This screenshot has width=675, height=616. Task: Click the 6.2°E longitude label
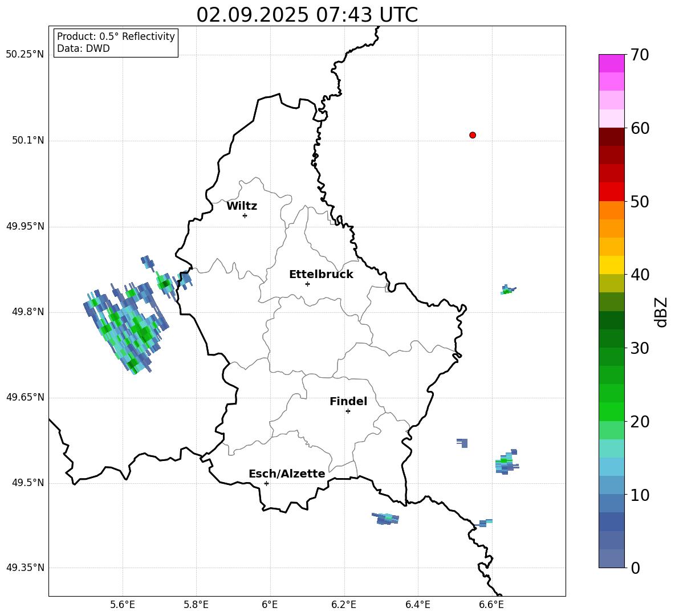pyautogui.click(x=344, y=605)
